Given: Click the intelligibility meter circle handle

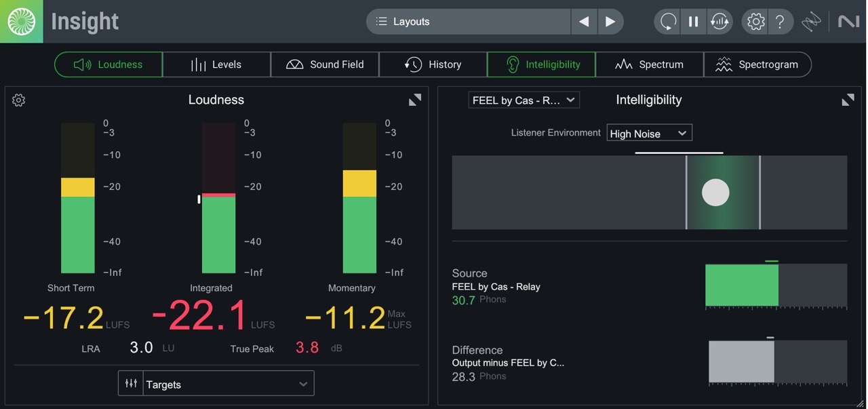Looking at the screenshot, I should coord(715,192).
